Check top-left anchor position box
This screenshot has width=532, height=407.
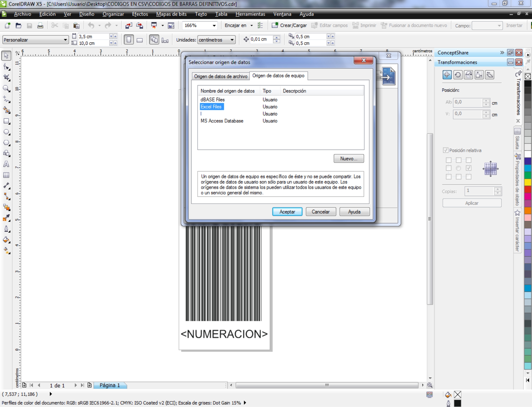(x=449, y=160)
